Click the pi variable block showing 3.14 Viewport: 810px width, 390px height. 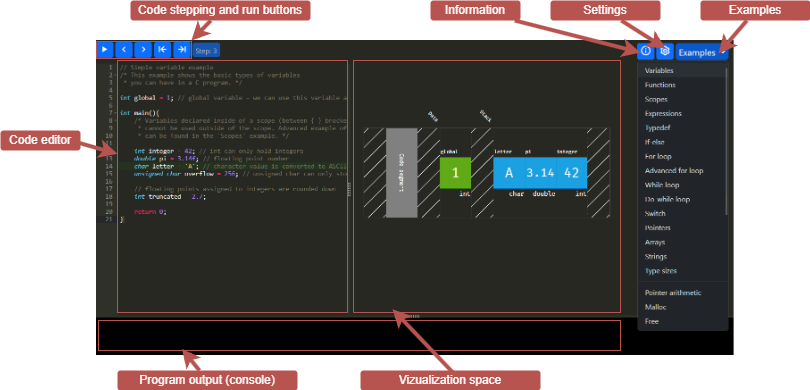[x=540, y=173]
